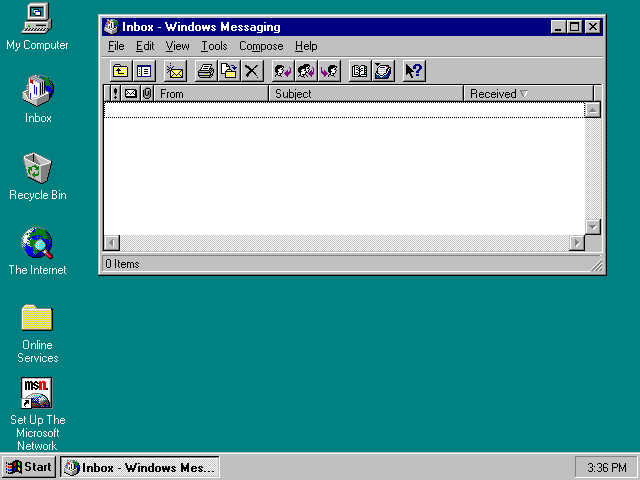The image size is (640, 480).
Task: Open the Help menu
Action: click(306, 46)
